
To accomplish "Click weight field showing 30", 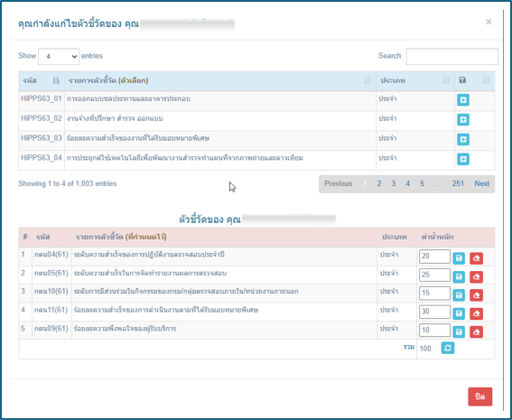I will (434, 312).
